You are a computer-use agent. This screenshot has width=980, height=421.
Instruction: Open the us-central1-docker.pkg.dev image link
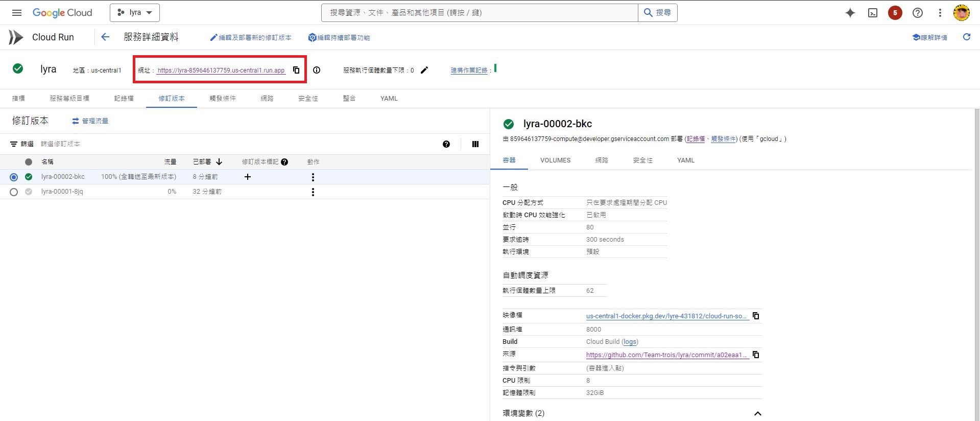pos(666,316)
